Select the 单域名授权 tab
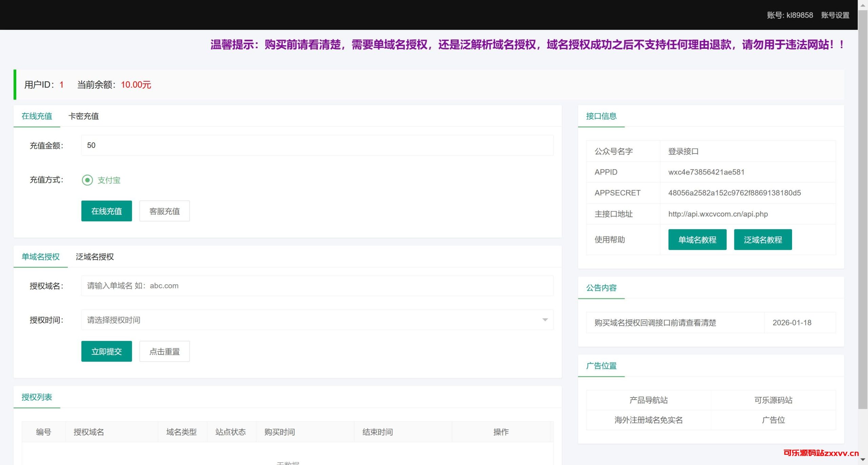 tap(41, 257)
